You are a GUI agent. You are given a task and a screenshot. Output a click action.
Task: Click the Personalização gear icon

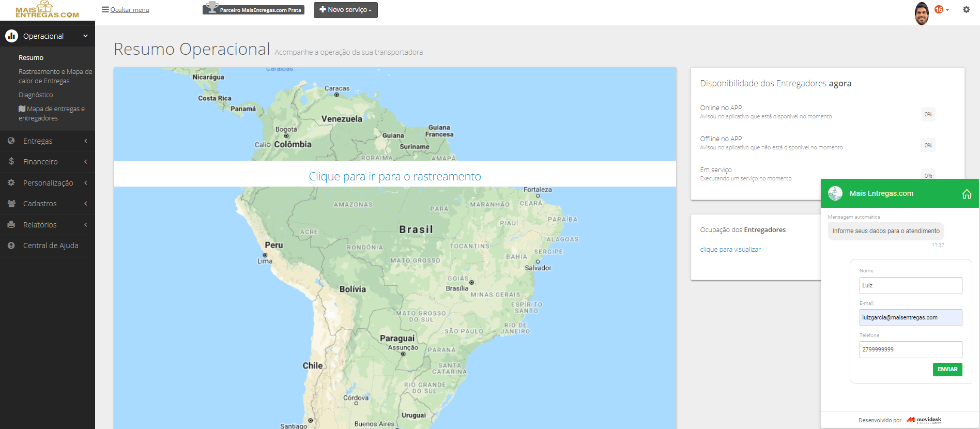click(x=11, y=182)
